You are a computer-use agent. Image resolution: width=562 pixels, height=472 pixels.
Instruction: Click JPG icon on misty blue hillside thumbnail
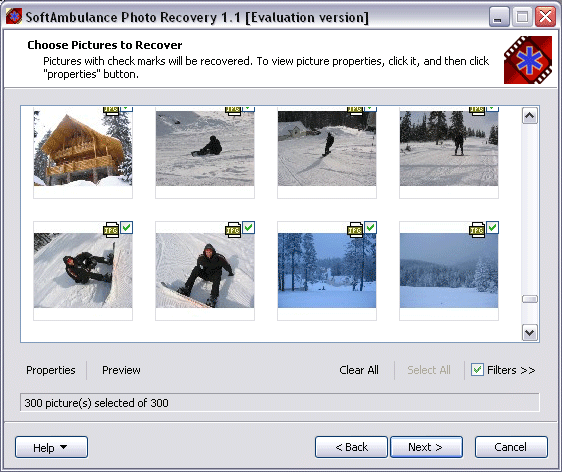click(477, 229)
